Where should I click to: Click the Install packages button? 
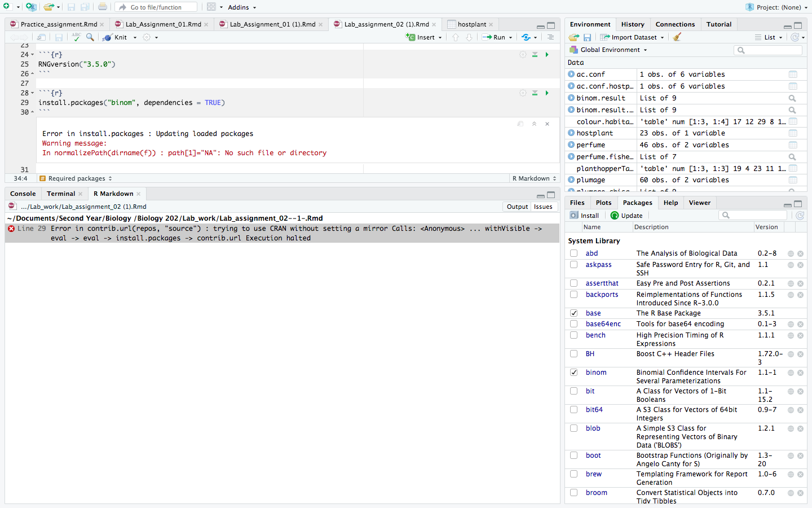click(585, 216)
